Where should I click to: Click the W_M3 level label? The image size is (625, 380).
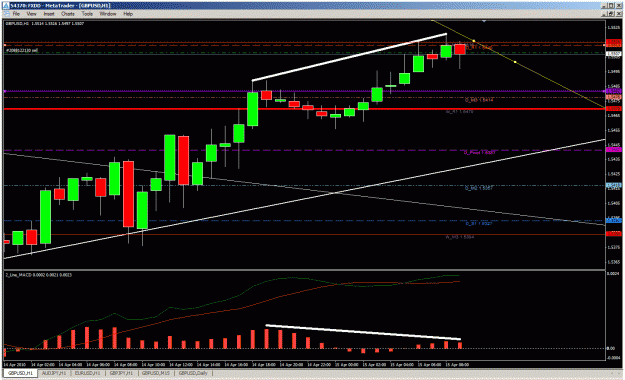(460, 237)
